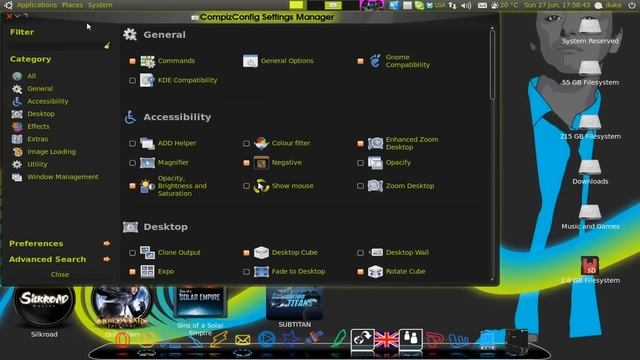The image size is (640, 360).
Task: Open ADD Helper plugin icon
Action: 147,143
